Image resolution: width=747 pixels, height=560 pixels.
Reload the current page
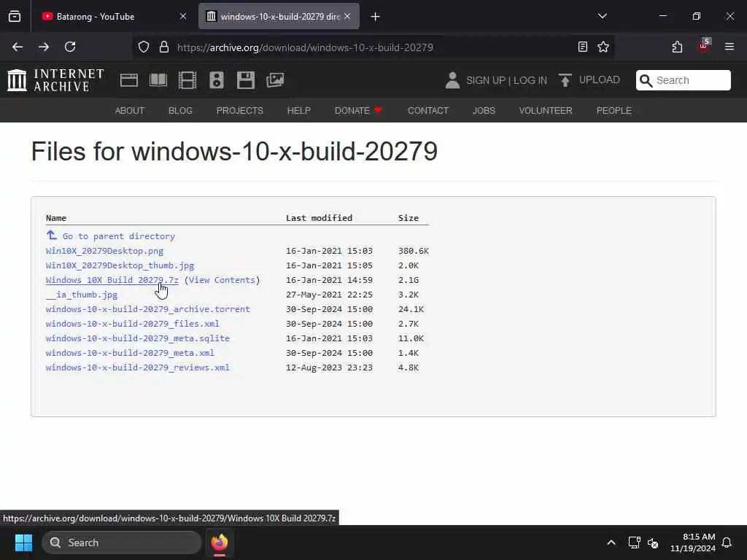pyautogui.click(x=70, y=47)
